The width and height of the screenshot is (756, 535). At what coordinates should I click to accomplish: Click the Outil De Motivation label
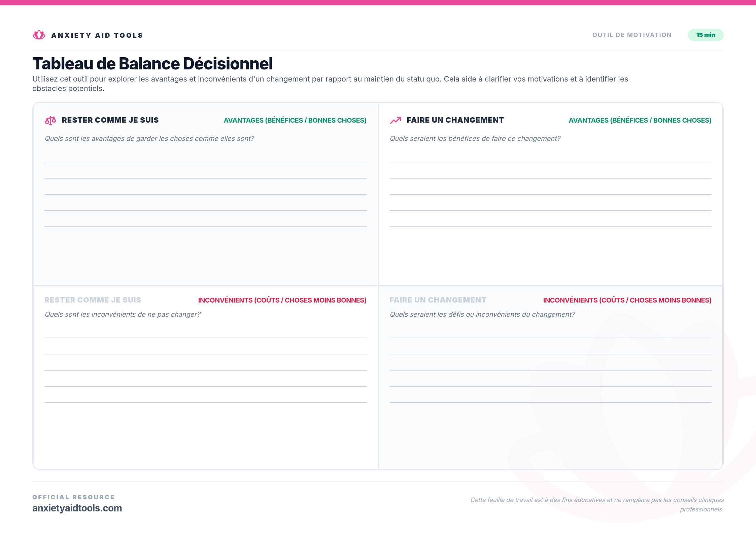point(632,35)
